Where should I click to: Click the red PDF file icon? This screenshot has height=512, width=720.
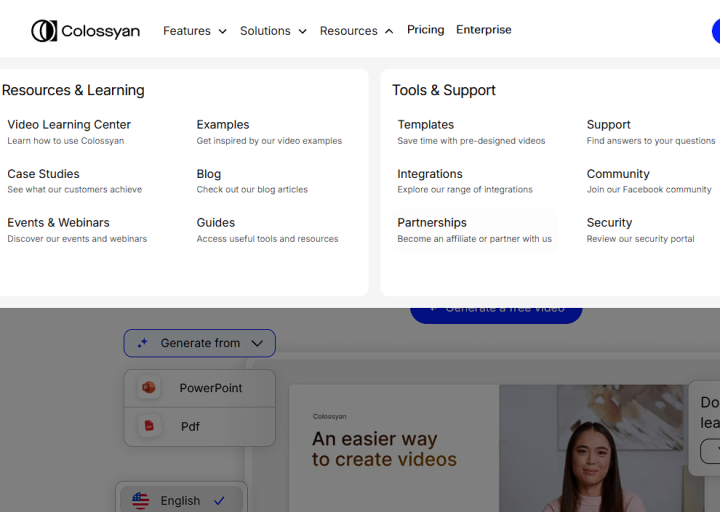click(x=149, y=426)
